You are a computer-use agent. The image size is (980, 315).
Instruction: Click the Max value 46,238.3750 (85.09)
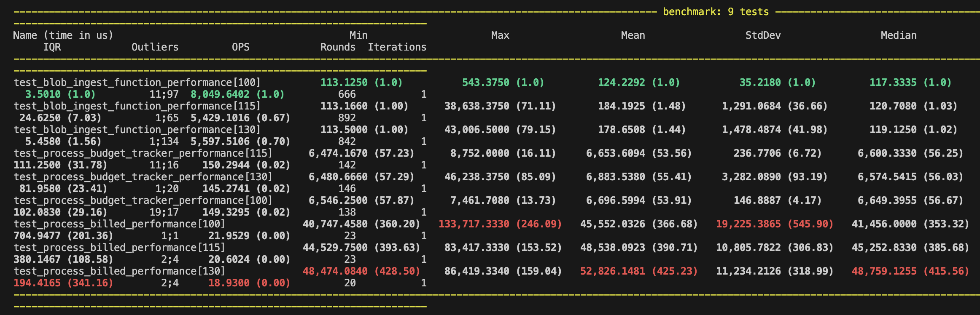coord(500,177)
